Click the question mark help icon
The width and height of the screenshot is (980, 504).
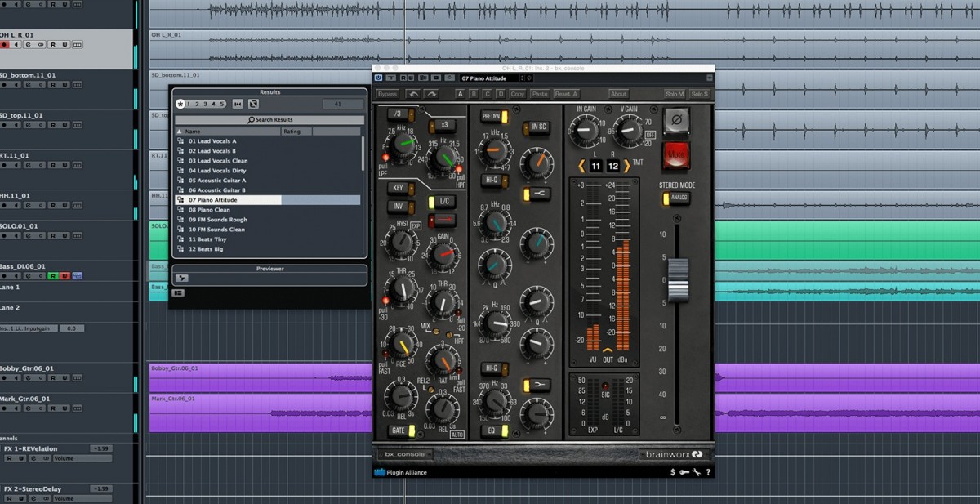[x=708, y=472]
